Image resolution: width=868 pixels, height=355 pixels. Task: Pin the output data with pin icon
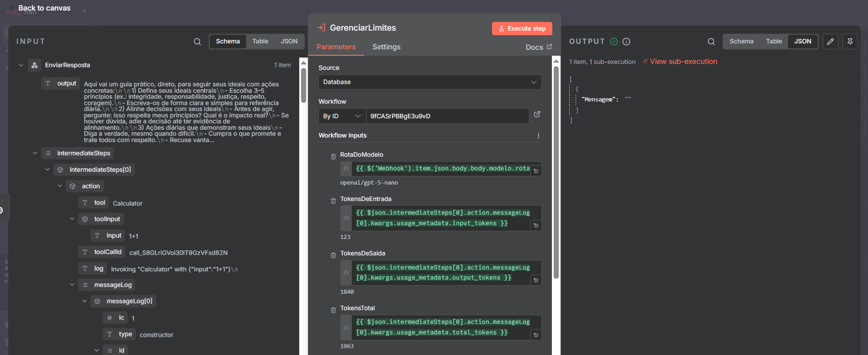850,42
